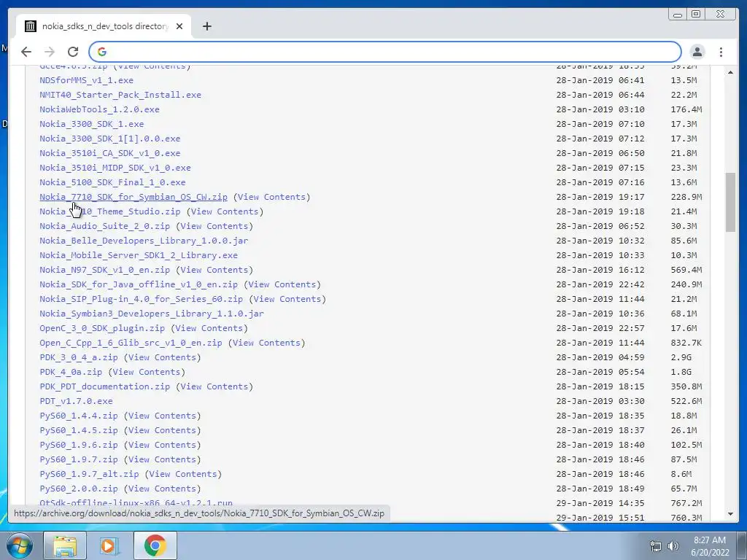View Contents of PDK_3_0_4_a.zip
The height and width of the screenshot is (560, 747).
(162, 357)
